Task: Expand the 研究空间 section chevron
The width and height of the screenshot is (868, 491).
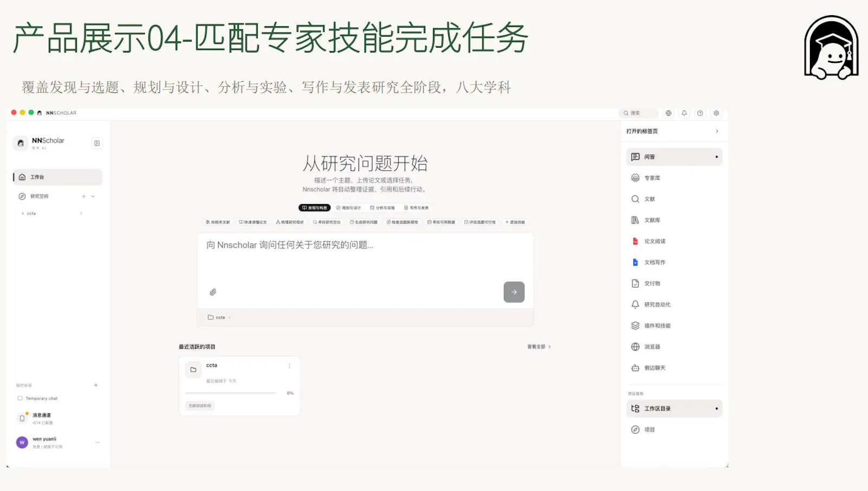Action: [x=93, y=196]
